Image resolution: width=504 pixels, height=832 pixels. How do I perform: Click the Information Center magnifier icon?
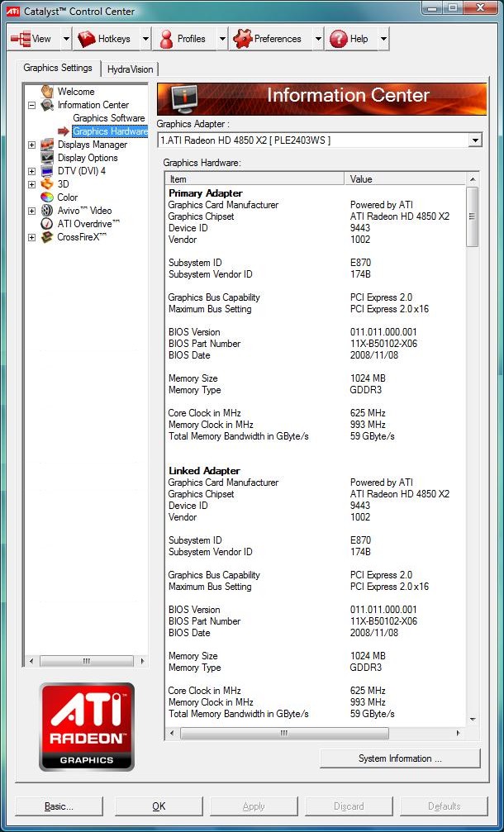pyautogui.click(x=47, y=105)
